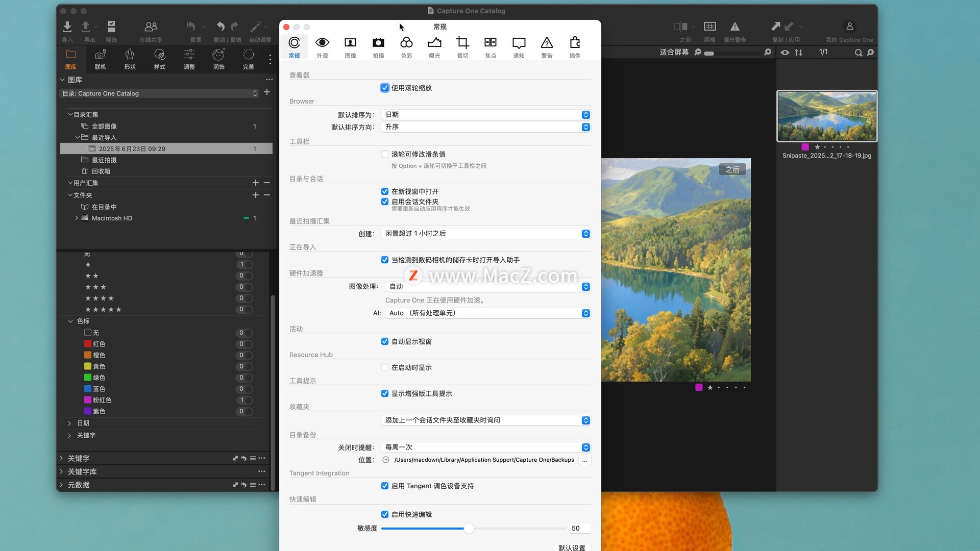Expand the Macintosh HD folder
The height and width of the screenshot is (551, 980).
click(x=77, y=218)
